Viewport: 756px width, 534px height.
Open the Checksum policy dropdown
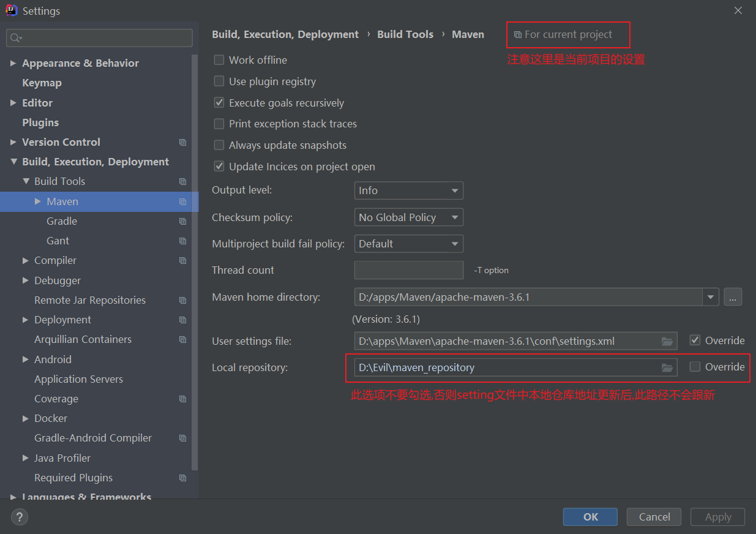(x=408, y=217)
